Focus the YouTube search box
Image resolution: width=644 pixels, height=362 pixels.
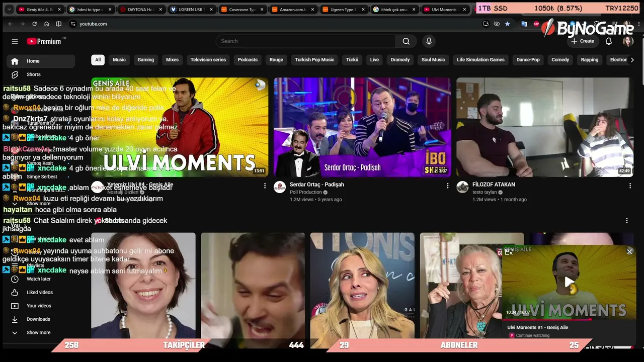(x=306, y=41)
